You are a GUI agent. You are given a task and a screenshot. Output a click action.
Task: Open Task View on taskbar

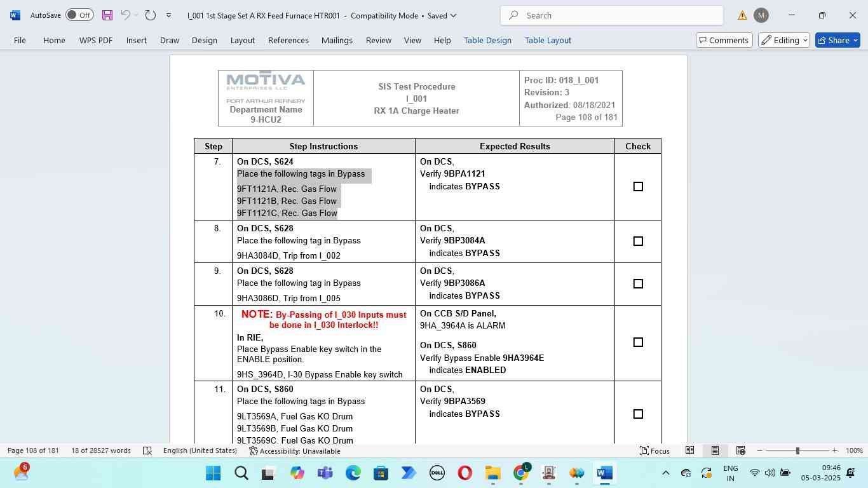(269, 473)
